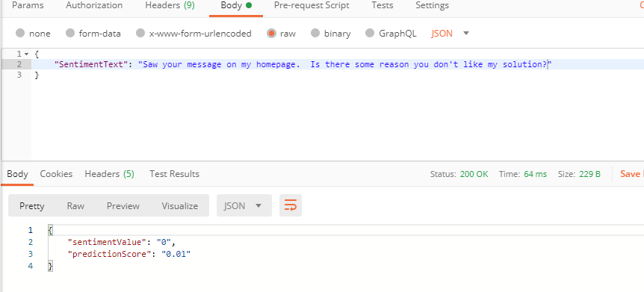The height and width of the screenshot is (292, 644).
Task: Select the GraphQL body type
Action: [x=391, y=34]
